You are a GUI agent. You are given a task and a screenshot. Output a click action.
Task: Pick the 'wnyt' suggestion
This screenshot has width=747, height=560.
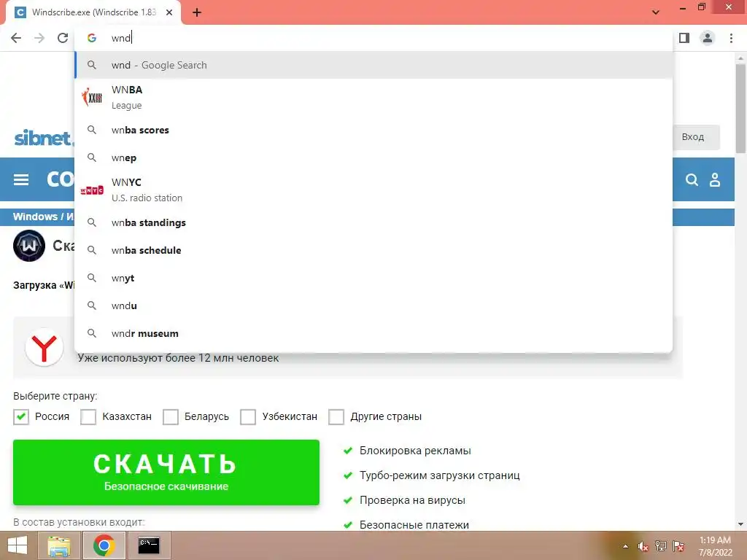[373, 278]
